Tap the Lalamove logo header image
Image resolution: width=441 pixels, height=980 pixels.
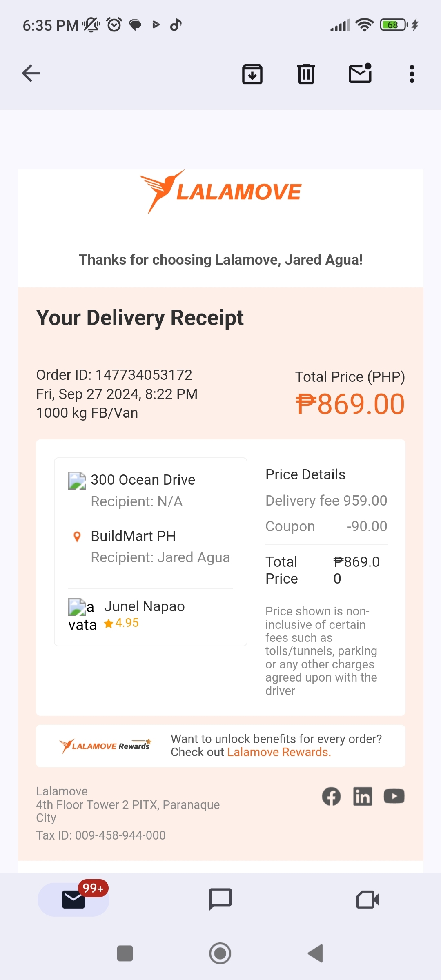pyautogui.click(x=220, y=192)
